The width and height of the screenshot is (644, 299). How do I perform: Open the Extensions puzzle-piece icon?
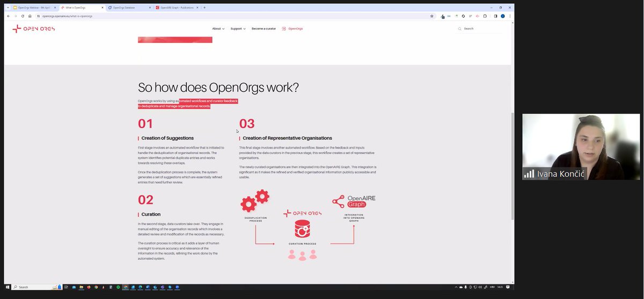tap(485, 16)
